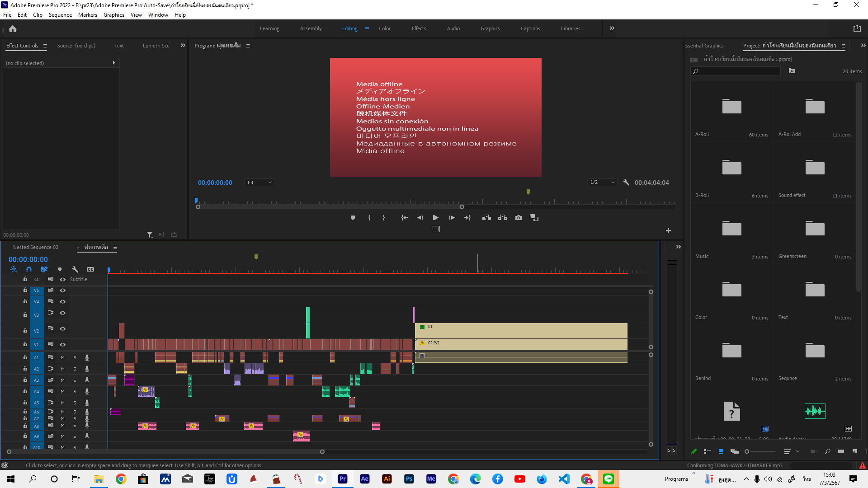Click the Home icon in workspace bar
Viewport: 868px width, 488px height.
(x=13, y=28)
